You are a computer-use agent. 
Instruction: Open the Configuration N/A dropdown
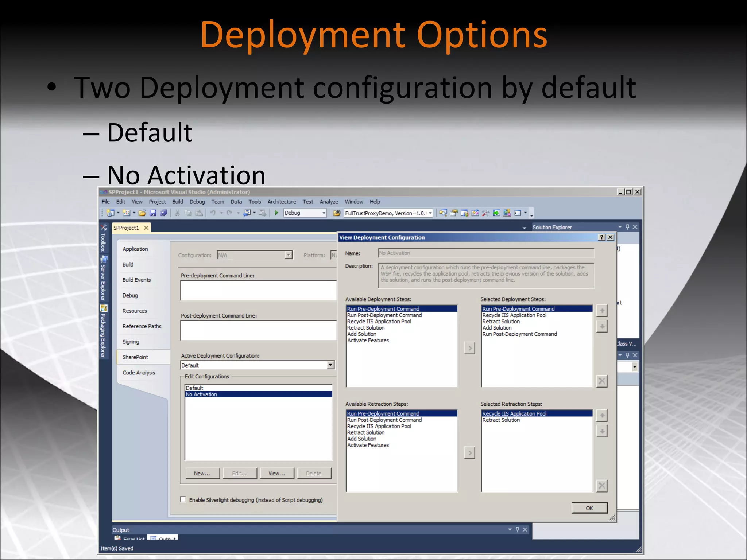289,255
